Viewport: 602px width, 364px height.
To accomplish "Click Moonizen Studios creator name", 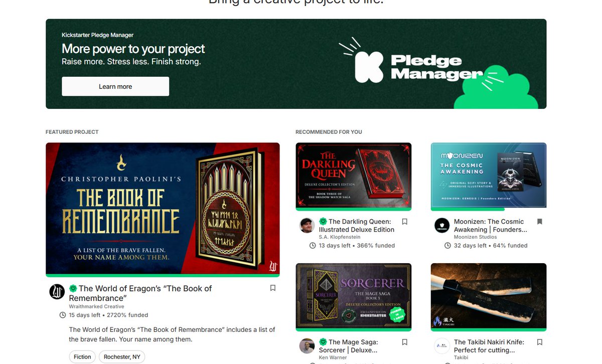I will click(475, 237).
